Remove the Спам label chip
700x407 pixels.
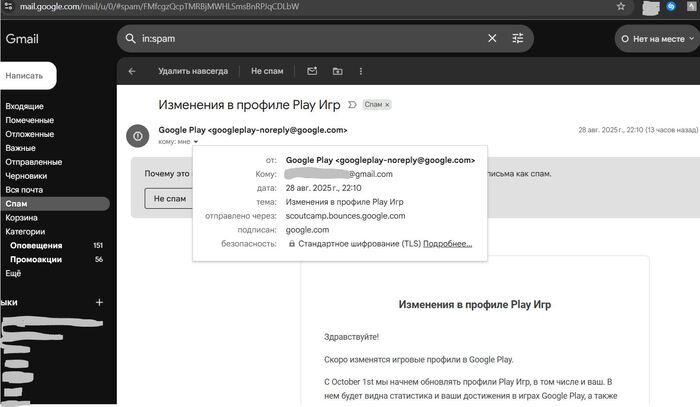click(388, 104)
